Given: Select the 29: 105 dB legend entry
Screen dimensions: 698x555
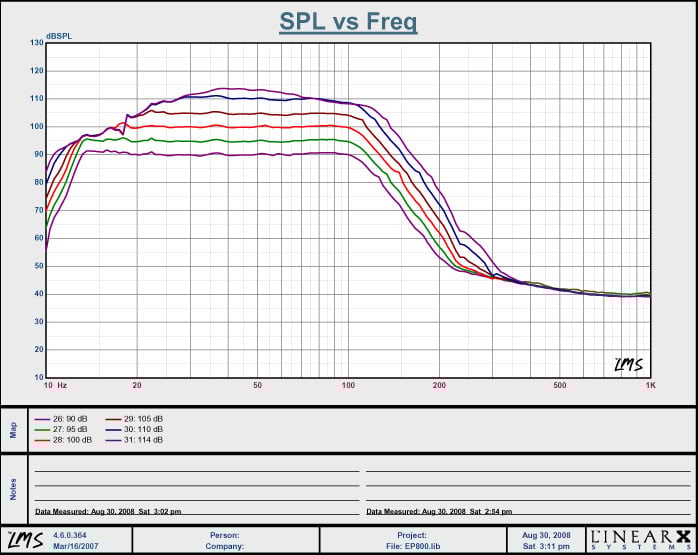Looking at the screenshot, I should (x=140, y=418).
